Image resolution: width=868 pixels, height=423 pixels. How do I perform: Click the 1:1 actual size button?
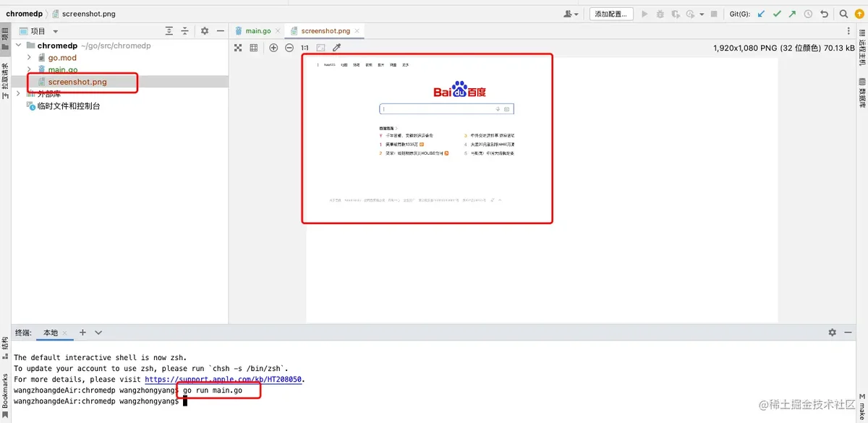(305, 48)
